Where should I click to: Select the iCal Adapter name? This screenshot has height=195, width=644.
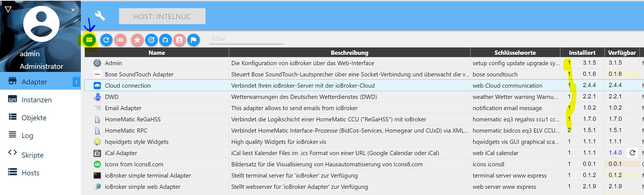121,153
